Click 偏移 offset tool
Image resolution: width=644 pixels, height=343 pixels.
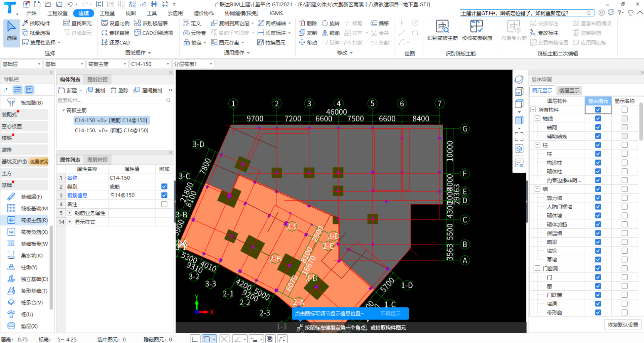(x=380, y=23)
